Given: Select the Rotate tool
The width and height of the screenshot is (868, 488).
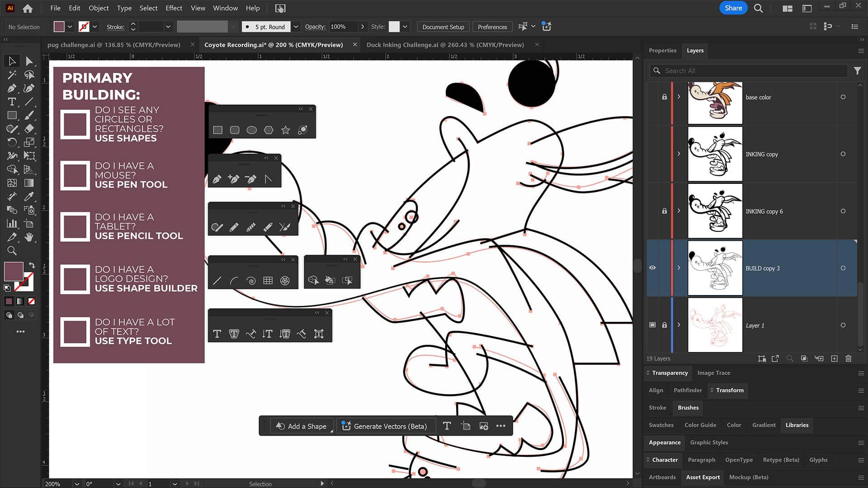Looking at the screenshot, I should (12, 142).
